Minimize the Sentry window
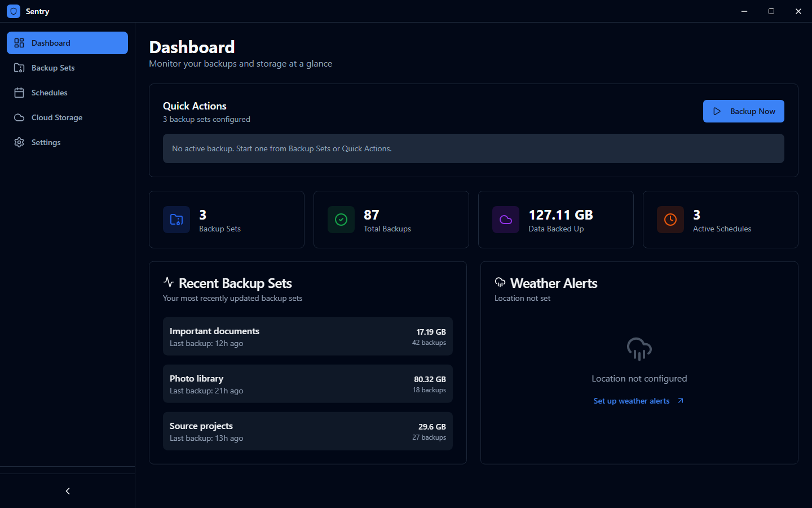This screenshot has height=508, width=812. click(744, 11)
